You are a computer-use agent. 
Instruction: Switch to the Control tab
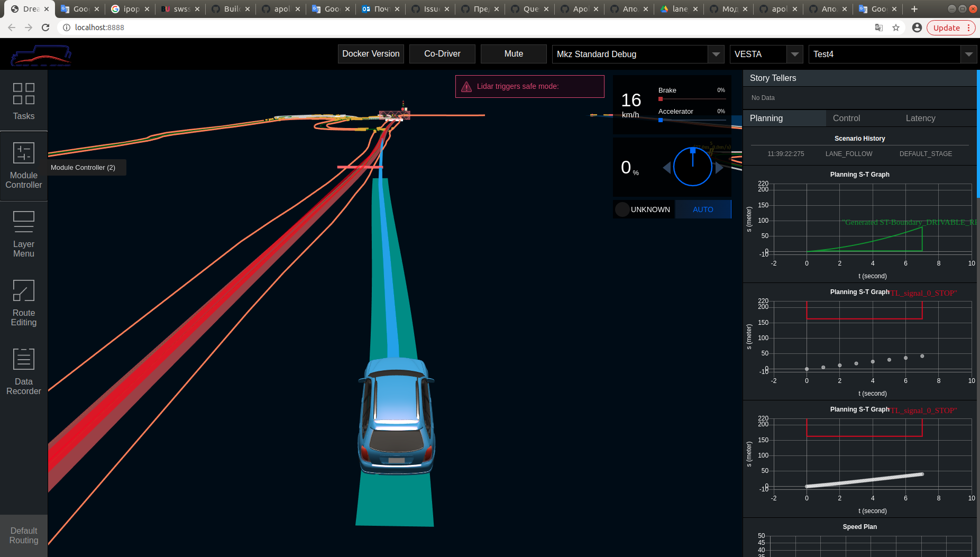[x=846, y=118]
